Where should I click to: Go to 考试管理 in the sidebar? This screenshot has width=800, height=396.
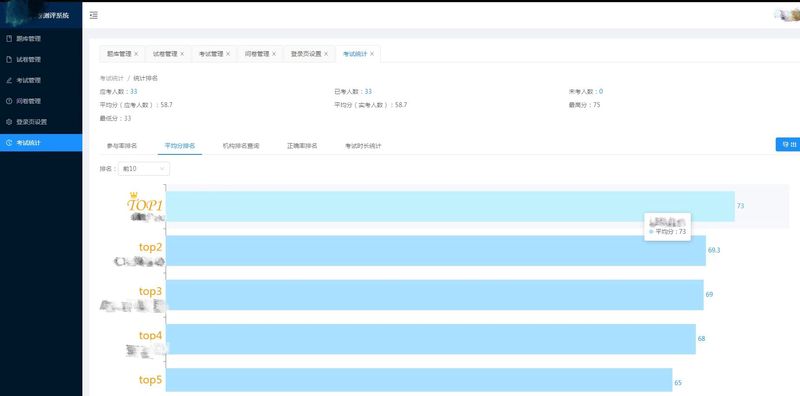tap(41, 80)
